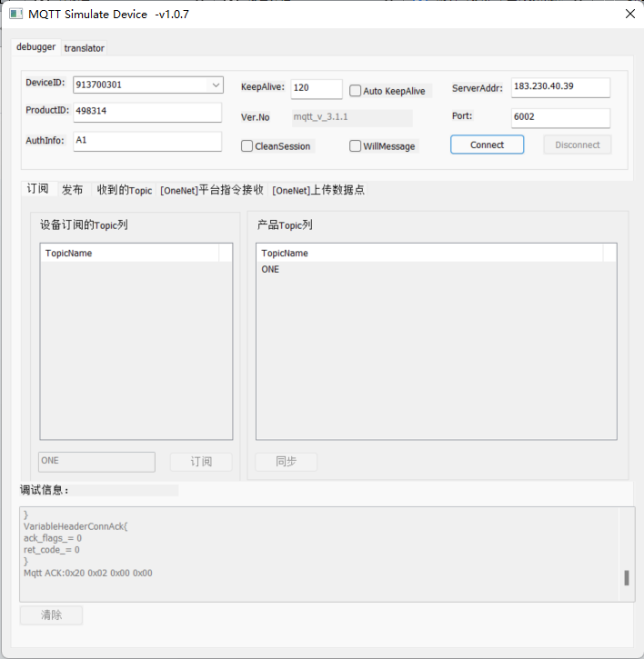The width and height of the screenshot is (644, 659).
Task: Select the Port field with 6002
Action: [x=560, y=118]
